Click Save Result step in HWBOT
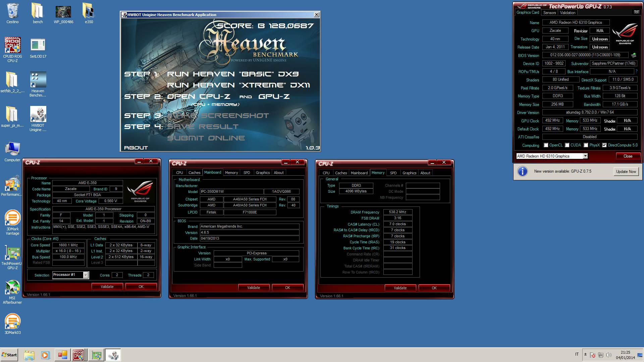The image size is (644, 362). click(203, 127)
